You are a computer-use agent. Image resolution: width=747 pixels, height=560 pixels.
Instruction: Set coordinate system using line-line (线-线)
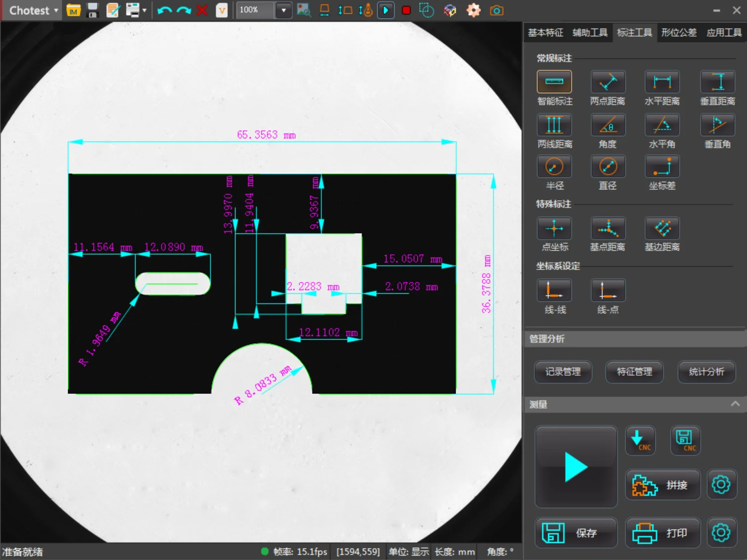point(554,290)
